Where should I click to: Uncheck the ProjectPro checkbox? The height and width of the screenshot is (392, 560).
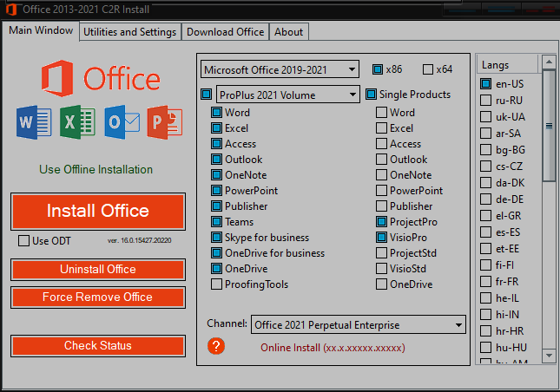tap(381, 222)
